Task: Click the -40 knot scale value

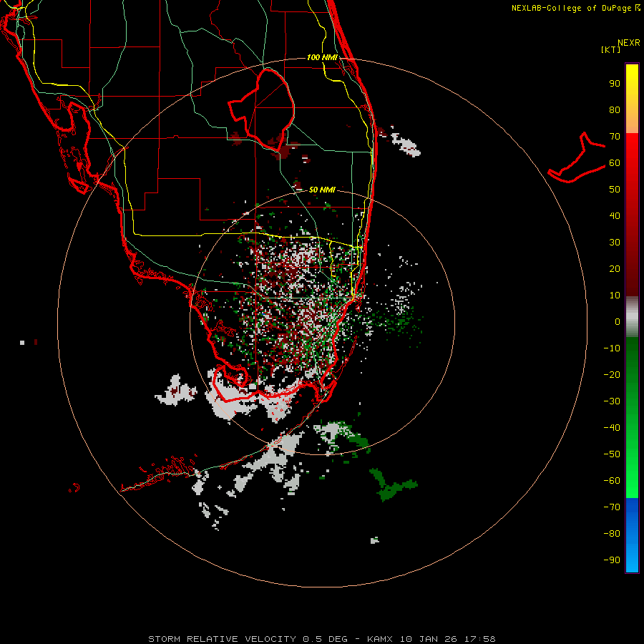Action: tap(612, 428)
